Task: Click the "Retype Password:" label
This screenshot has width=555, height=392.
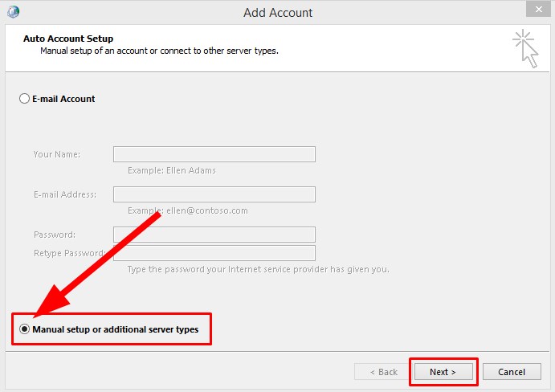Action: pyautogui.click(x=70, y=253)
